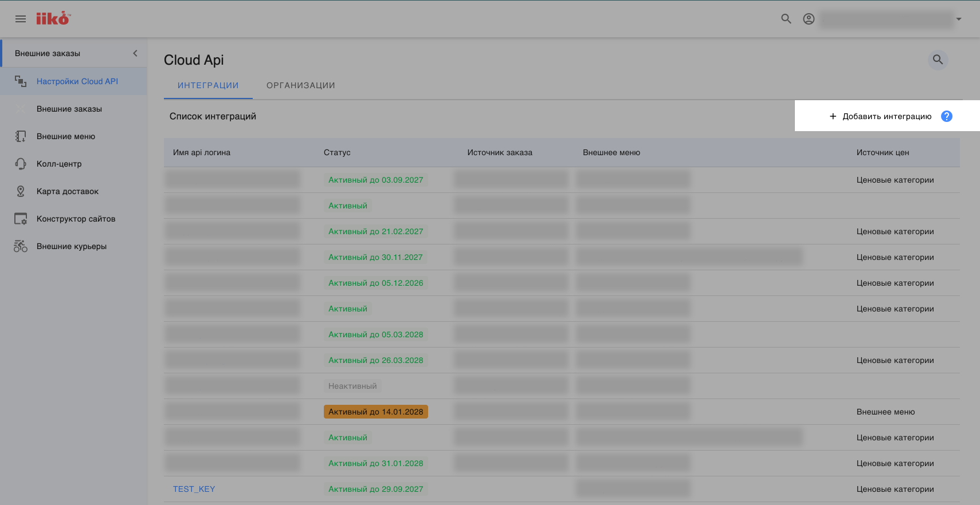The height and width of the screenshot is (505, 980).
Task: Open the blue help question icon
Action: point(947,116)
